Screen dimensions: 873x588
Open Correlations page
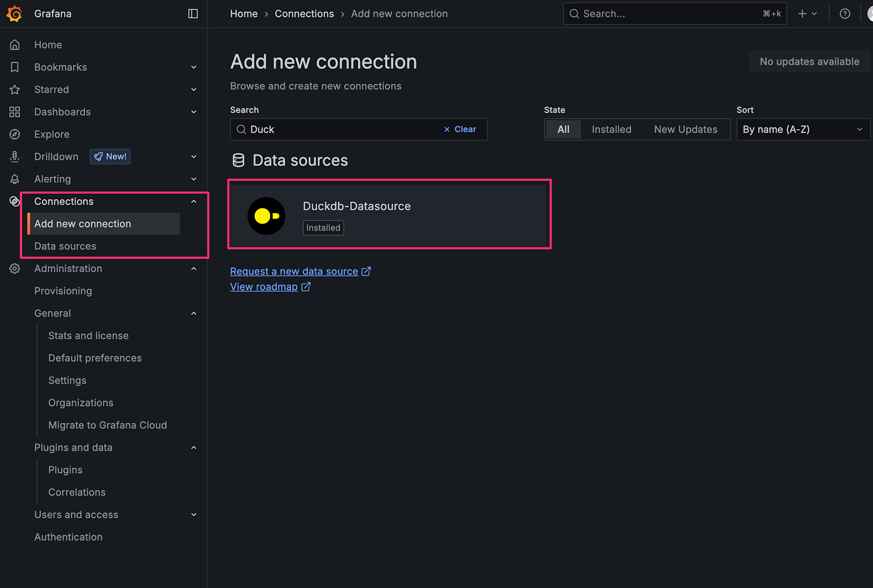point(77,492)
